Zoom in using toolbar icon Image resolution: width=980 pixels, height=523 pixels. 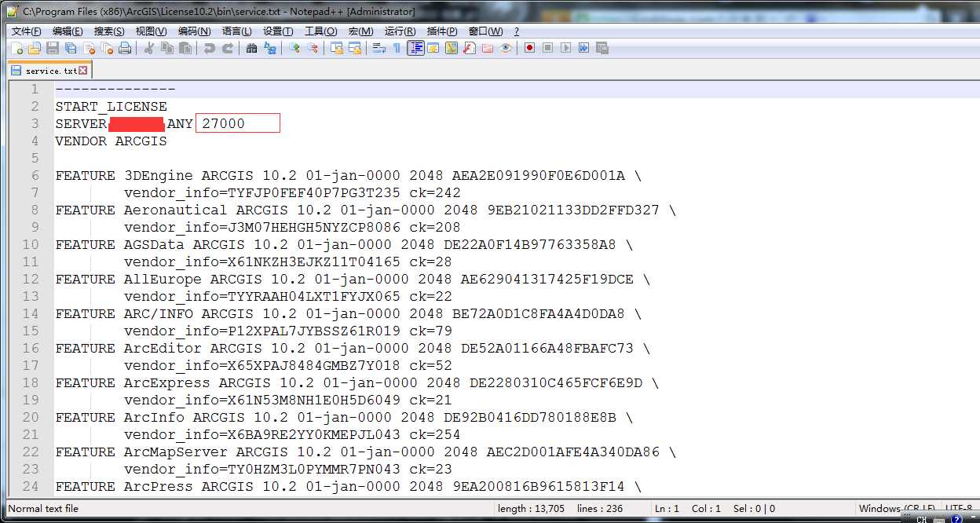(x=294, y=48)
